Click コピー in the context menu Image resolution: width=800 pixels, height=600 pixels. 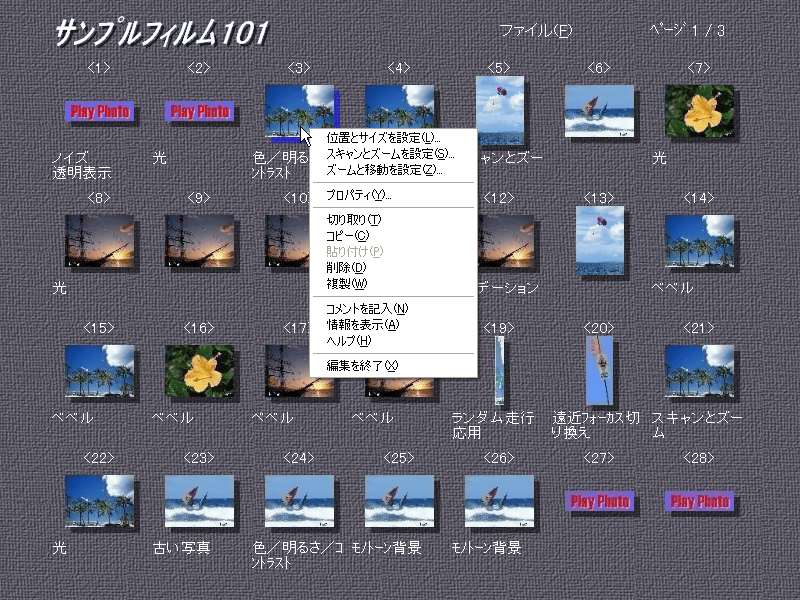pyautogui.click(x=348, y=235)
